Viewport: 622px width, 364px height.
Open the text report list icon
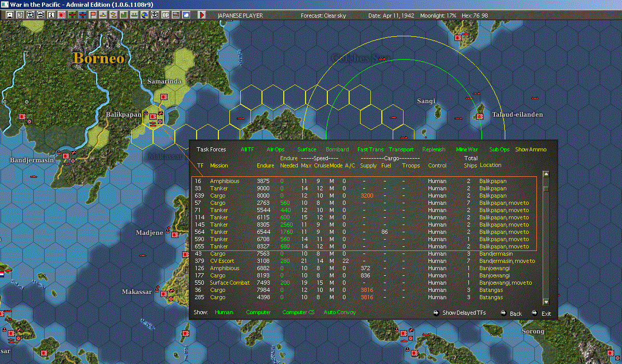[x=20, y=15]
